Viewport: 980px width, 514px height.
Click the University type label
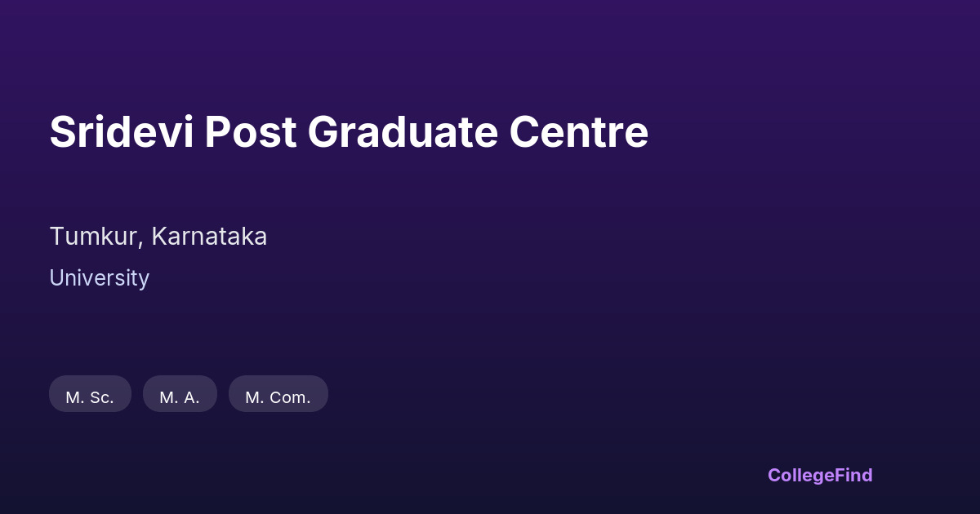tap(99, 278)
